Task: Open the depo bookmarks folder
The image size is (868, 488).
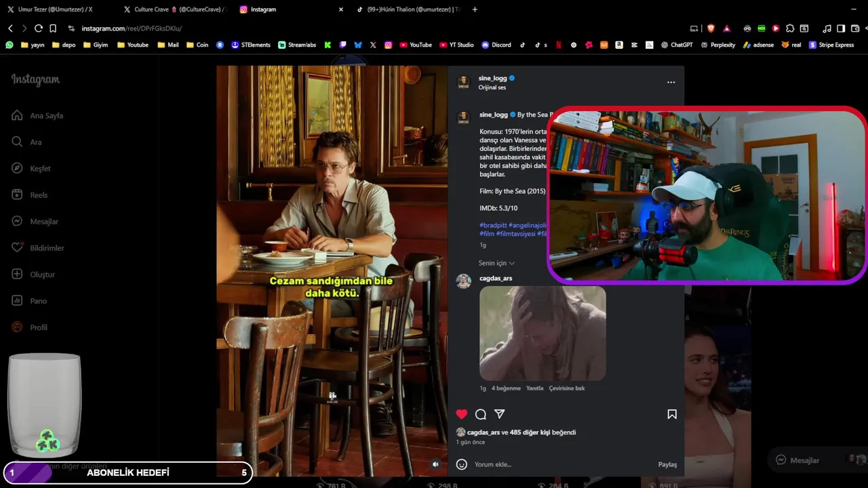Action: 64,45
